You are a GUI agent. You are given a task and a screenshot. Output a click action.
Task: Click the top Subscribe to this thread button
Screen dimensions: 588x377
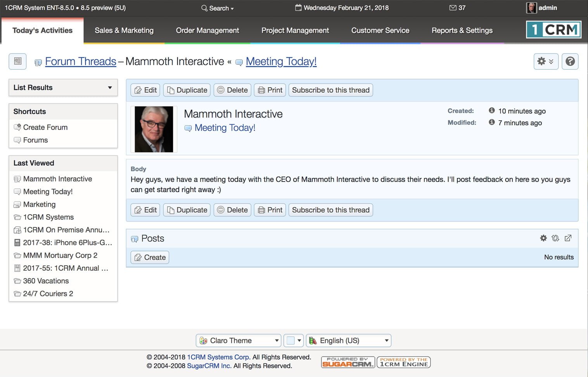[331, 90]
